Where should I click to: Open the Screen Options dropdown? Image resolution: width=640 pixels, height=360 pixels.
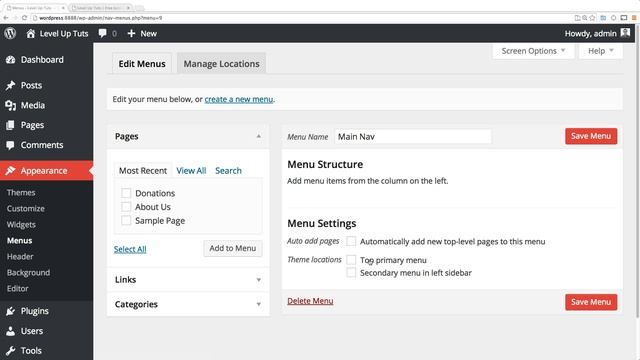(x=533, y=51)
